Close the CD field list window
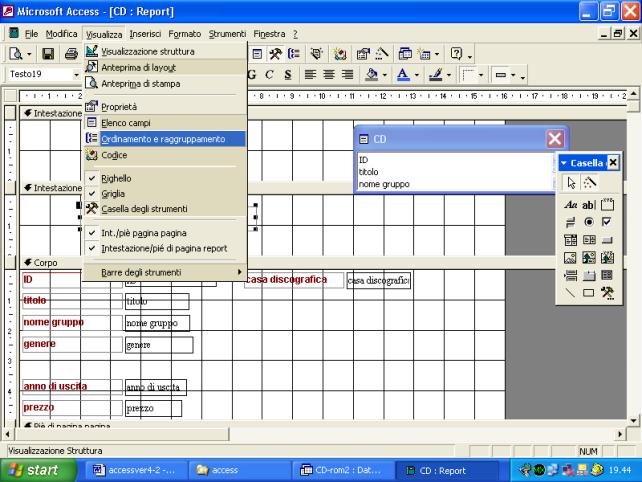The width and height of the screenshot is (642, 482). tap(555, 139)
